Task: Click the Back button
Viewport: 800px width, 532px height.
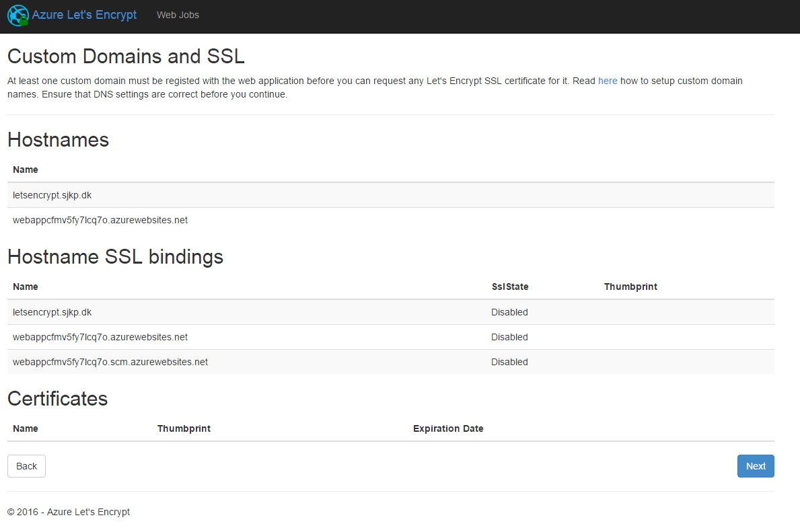Action: (x=26, y=466)
